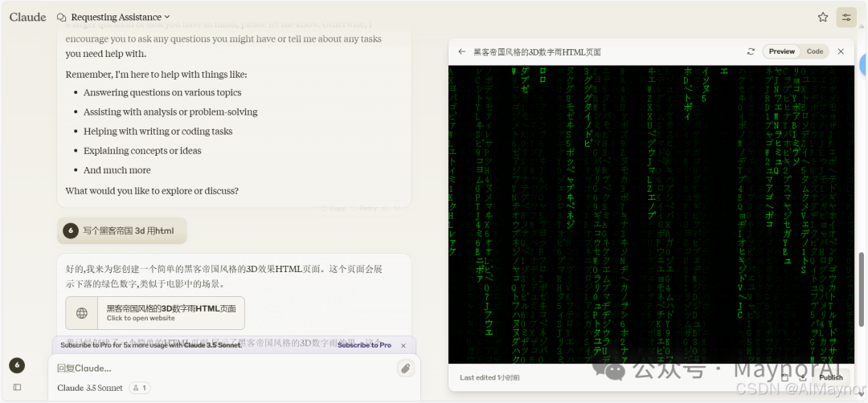This screenshot has width=868, height=403.
Task: Download the artifact file
Action: (803, 377)
